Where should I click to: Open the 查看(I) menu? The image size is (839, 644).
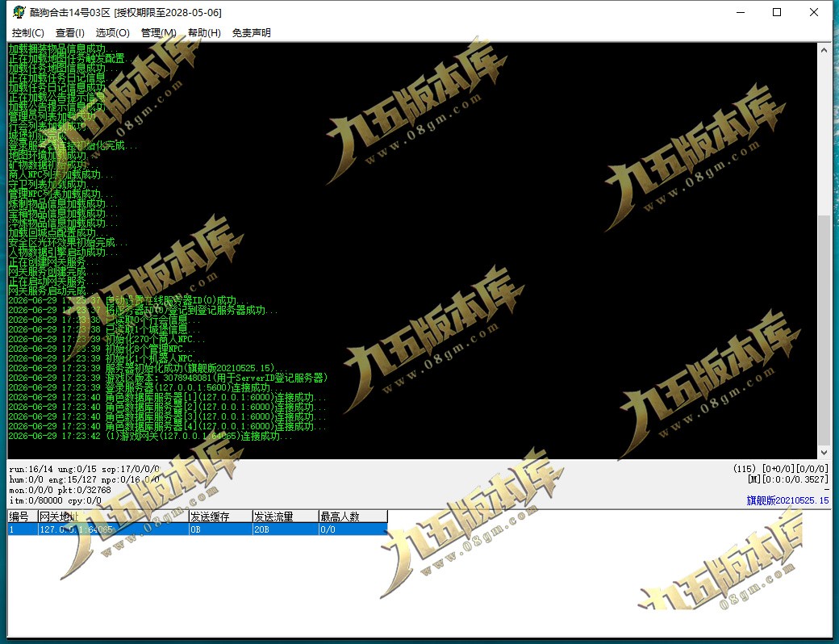point(70,32)
